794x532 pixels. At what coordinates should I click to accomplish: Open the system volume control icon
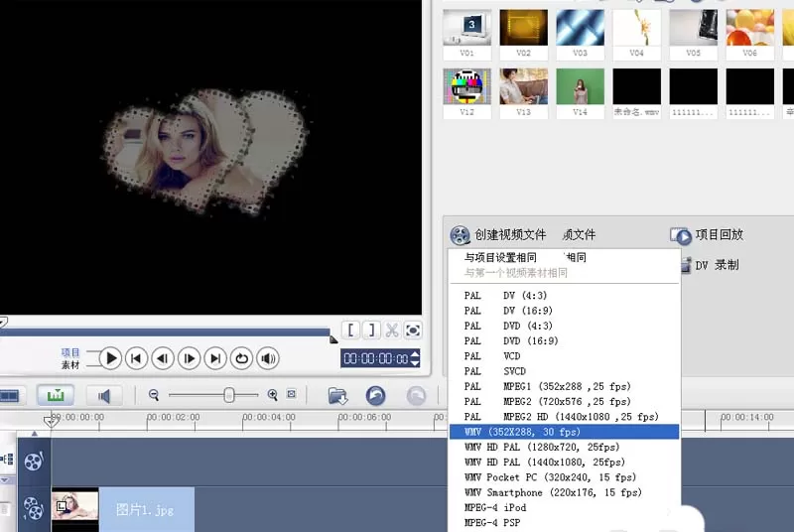268,358
